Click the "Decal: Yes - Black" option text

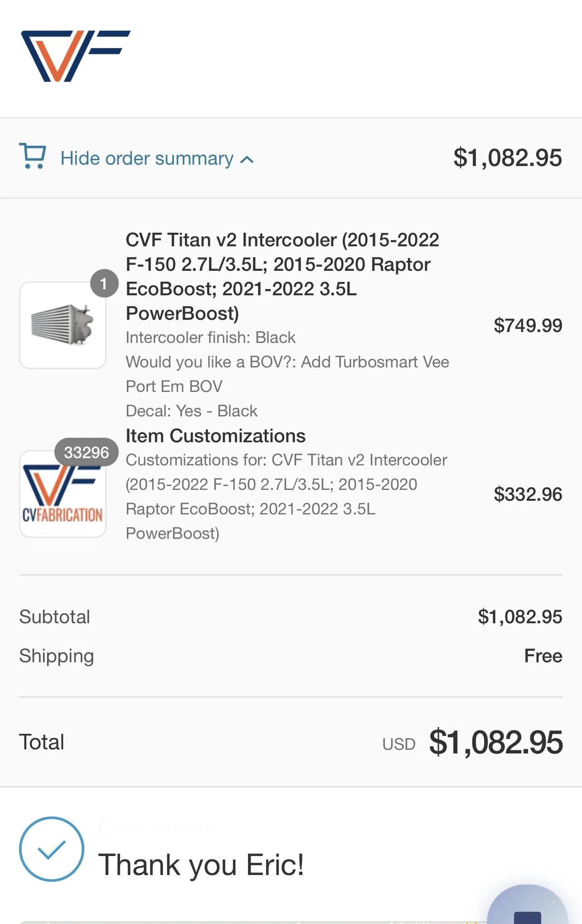[191, 411]
